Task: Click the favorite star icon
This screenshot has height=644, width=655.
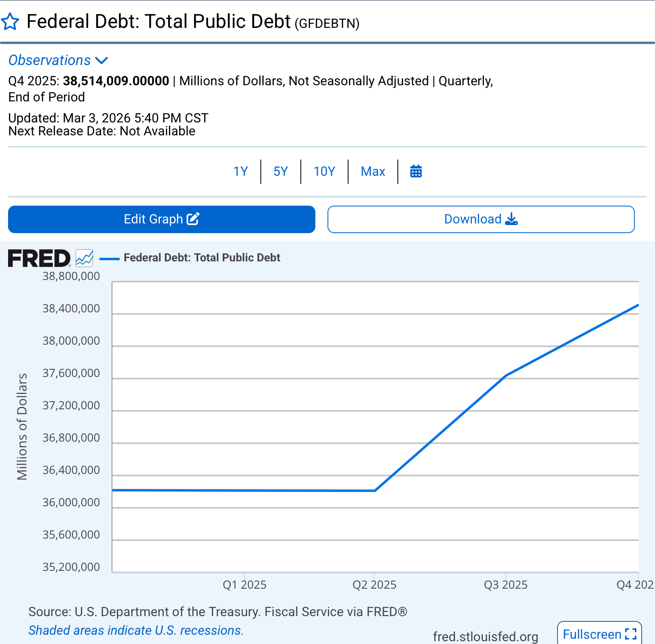Action: pos(10,22)
